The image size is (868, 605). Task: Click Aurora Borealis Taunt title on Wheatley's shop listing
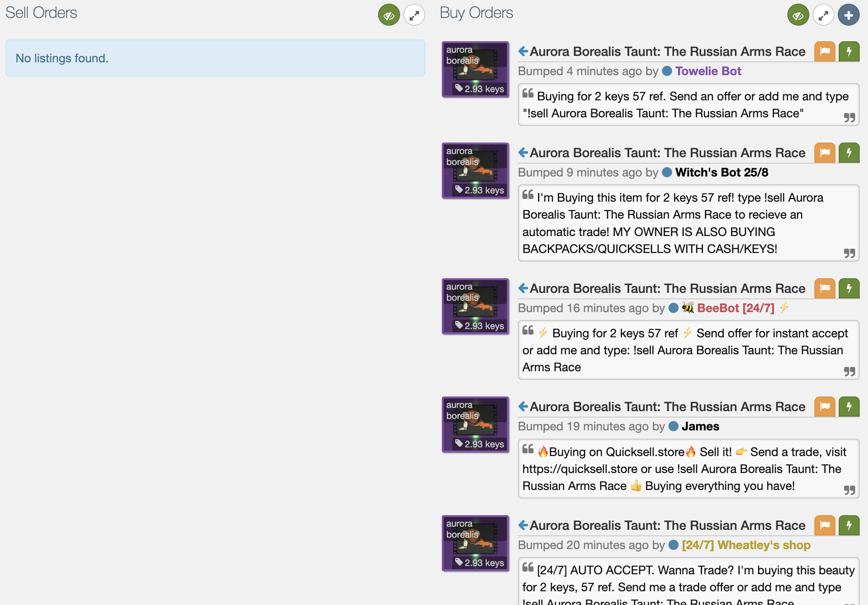point(667,525)
